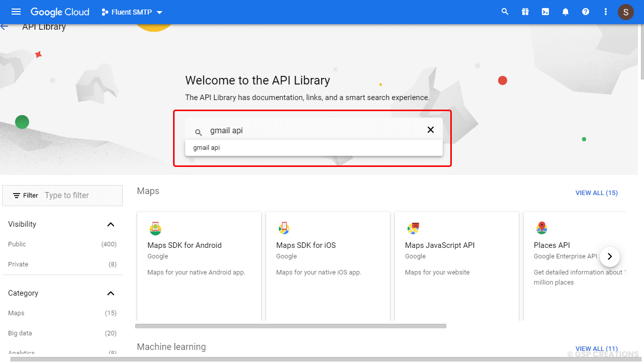Viewport: 644px width, 362px height.
Task: Open the Fluent SMTP project dropdown
Action: (132, 12)
